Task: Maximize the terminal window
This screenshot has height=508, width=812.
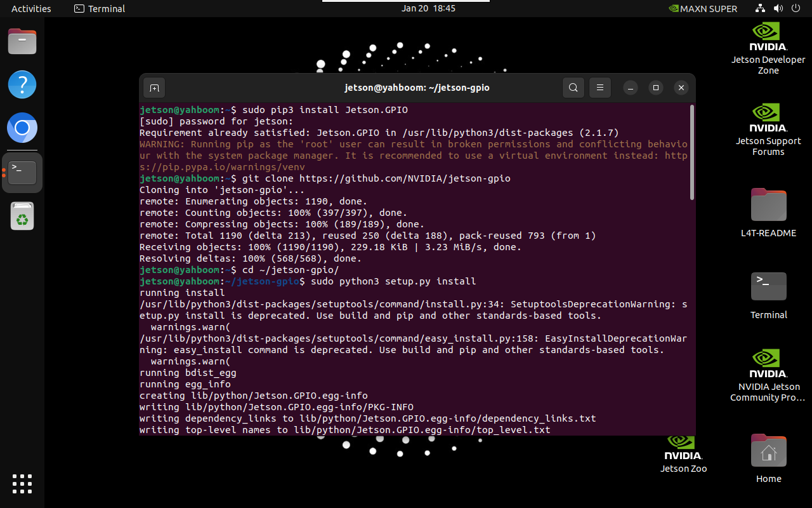Action: [x=656, y=88]
